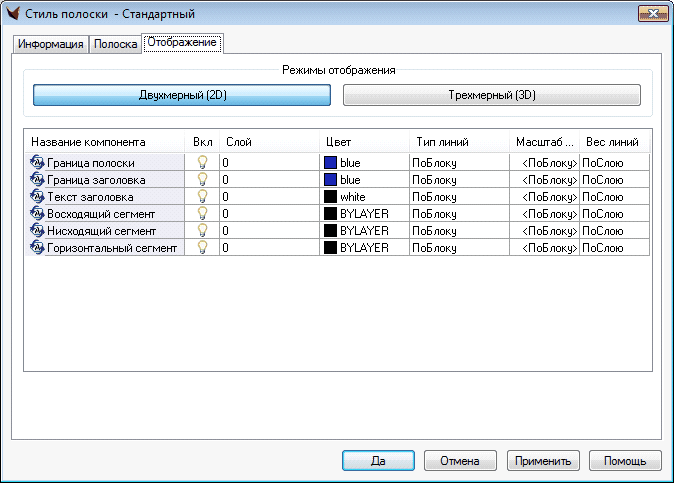Click the Горизонтальный сегмент component icon
674x483 pixels.
[38, 247]
